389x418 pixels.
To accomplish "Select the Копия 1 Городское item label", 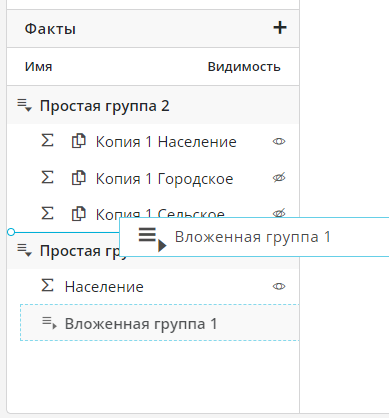I will [x=164, y=179].
